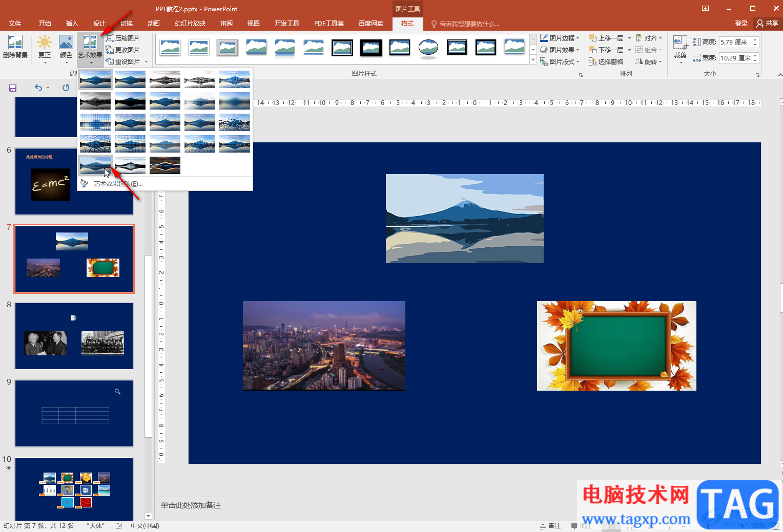Increase picture height with spinner up
Screen dimensions: 783x532
tap(755, 40)
